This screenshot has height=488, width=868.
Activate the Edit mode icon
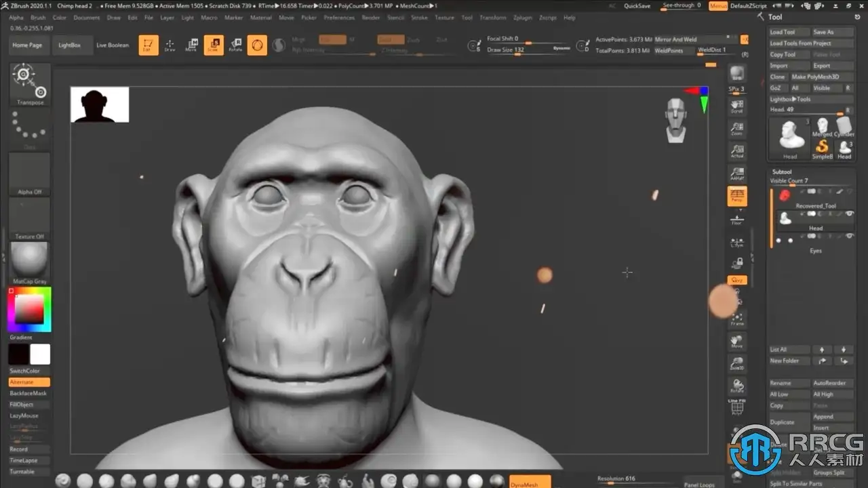pos(149,45)
